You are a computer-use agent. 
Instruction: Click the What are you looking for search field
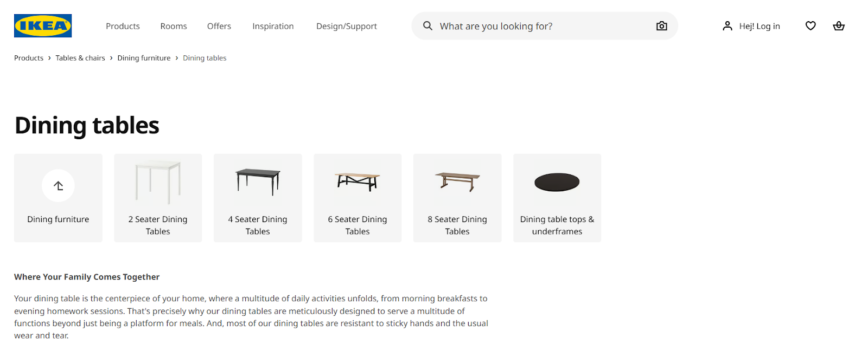pos(537,25)
